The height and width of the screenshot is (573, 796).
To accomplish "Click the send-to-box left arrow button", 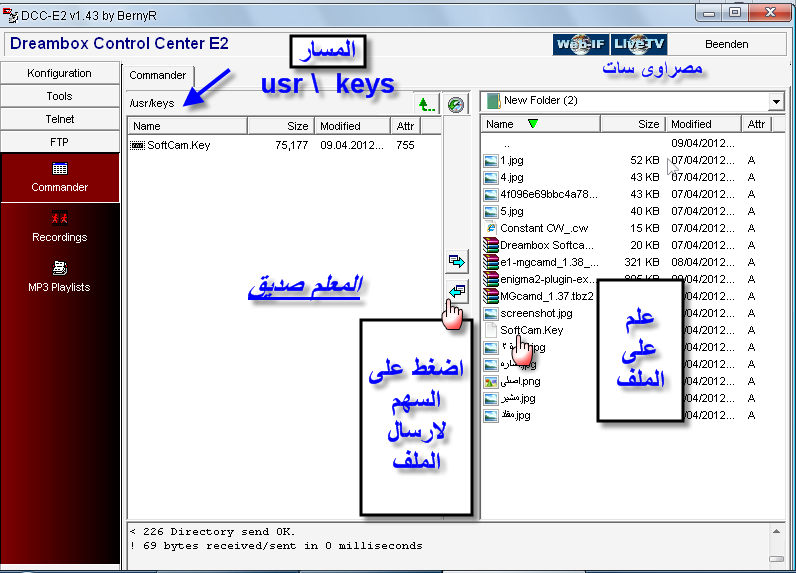I will pyautogui.click(x=457, y=291).
